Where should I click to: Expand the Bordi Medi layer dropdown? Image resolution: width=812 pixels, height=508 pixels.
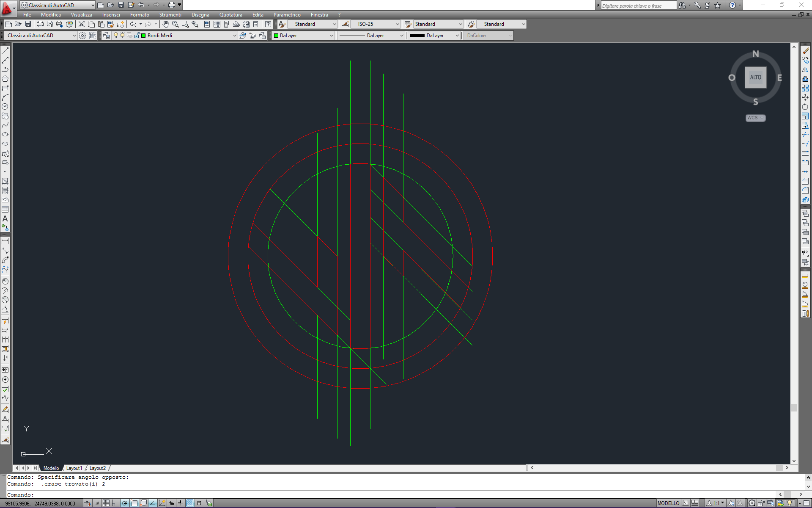235,36
